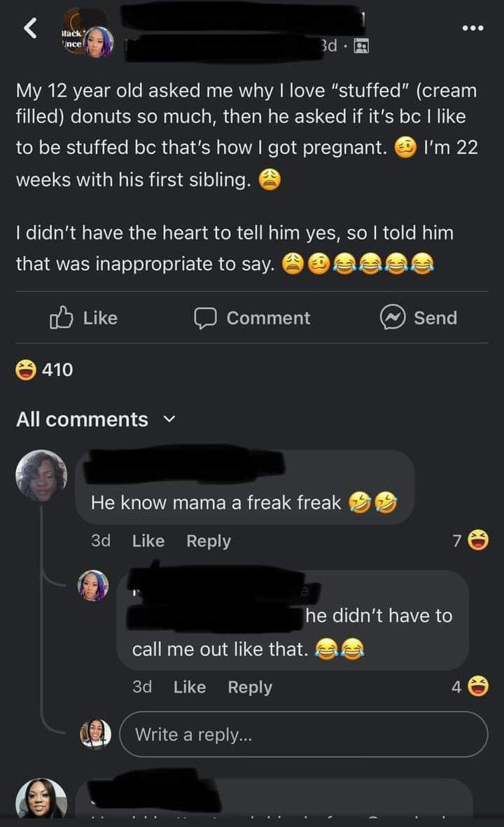Reply to the 'He know mama' comment

[x=208, y=541]
